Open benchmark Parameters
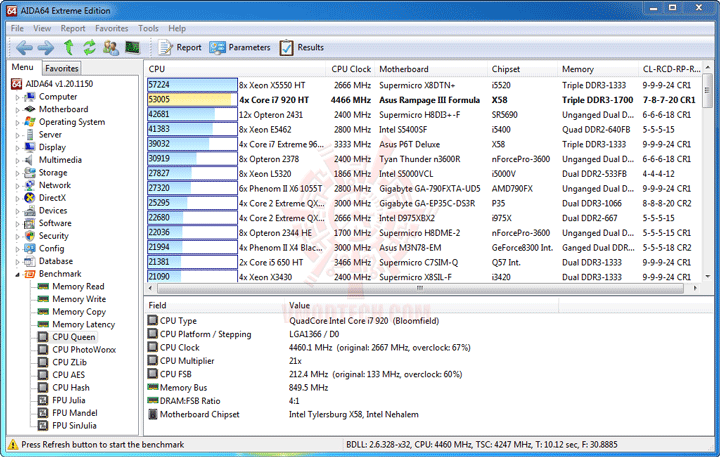720x457 pixels. (240, 47)
